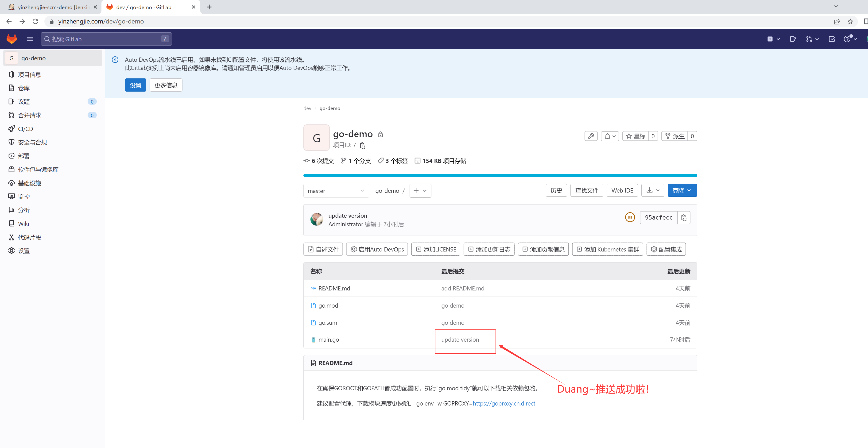Viewport: 868px width, 448px height.
Task: Expand the master branch selector
Action: pyautogui.click(x=336, y=191)
